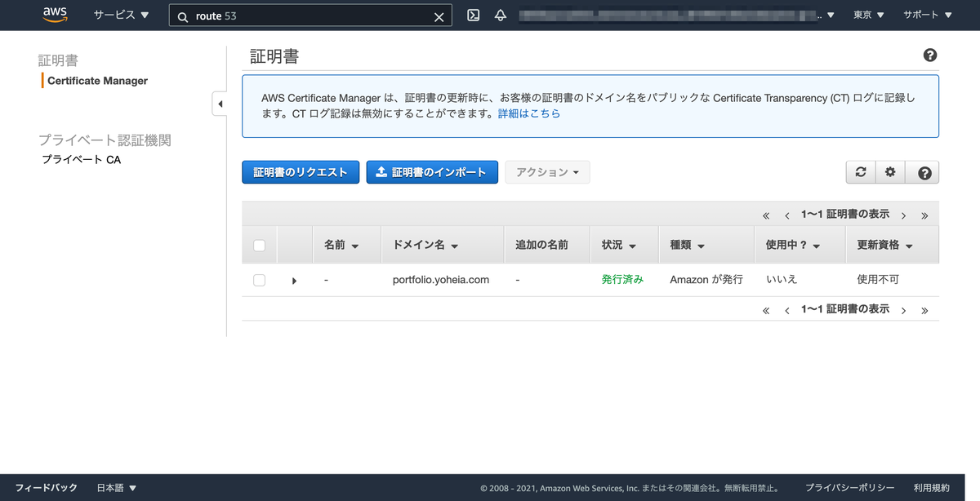Open the AWS home logo
The image size is (980, 501).
click(56, 15)
